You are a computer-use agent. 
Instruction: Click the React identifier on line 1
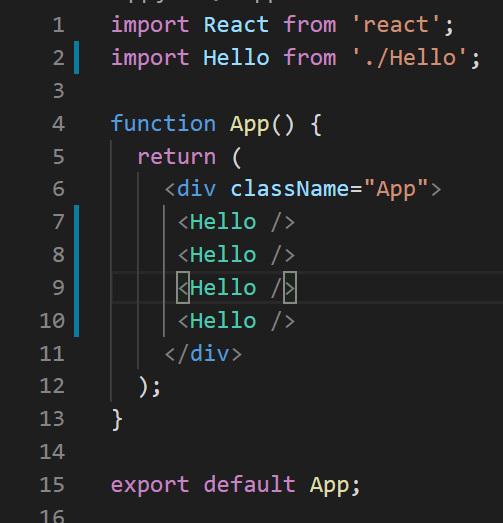tap(236, 25)
